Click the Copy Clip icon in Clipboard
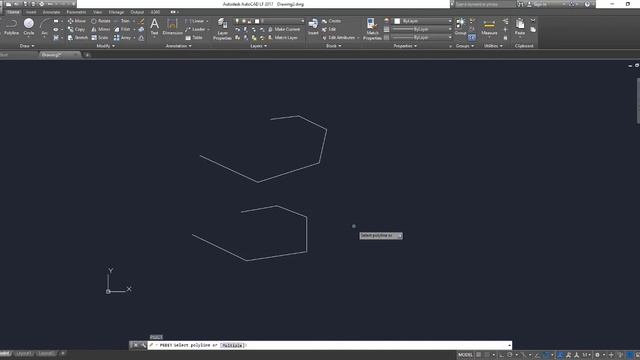 (533, 29)
